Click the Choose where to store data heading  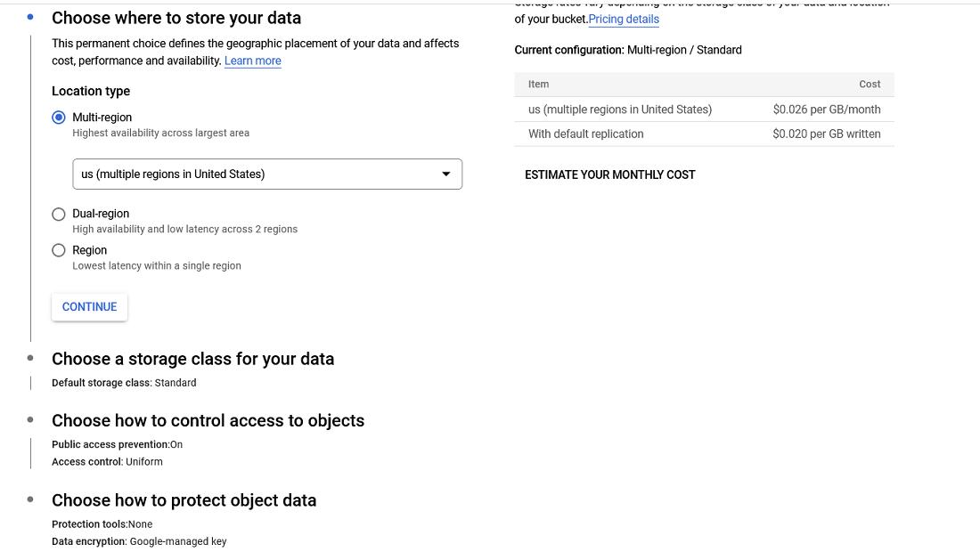pos(176,19)
